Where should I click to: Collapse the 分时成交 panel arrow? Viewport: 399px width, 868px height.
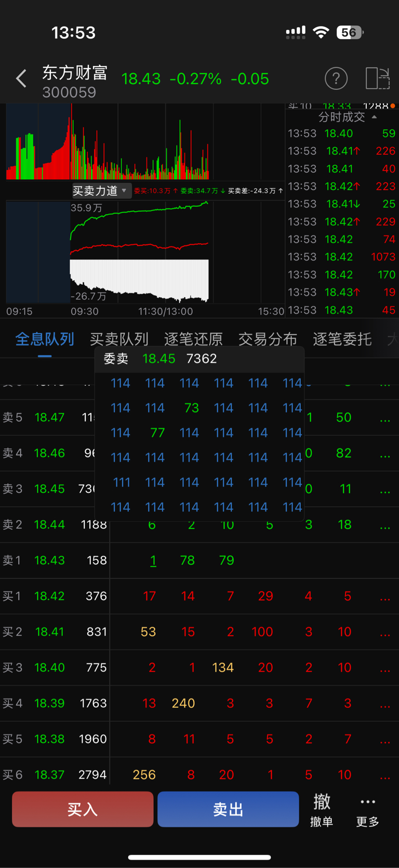tap(374, 117)
